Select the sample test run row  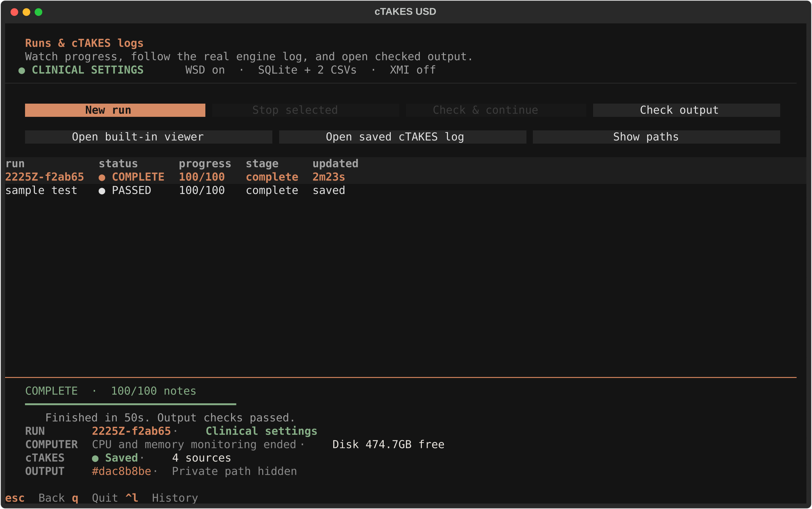pos(406,190)
